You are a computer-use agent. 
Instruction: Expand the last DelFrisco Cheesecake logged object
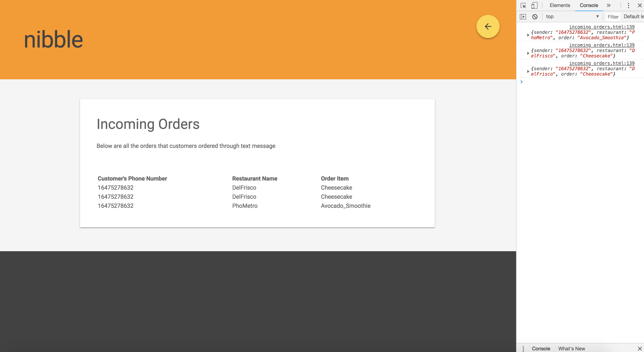coord(528,71)
